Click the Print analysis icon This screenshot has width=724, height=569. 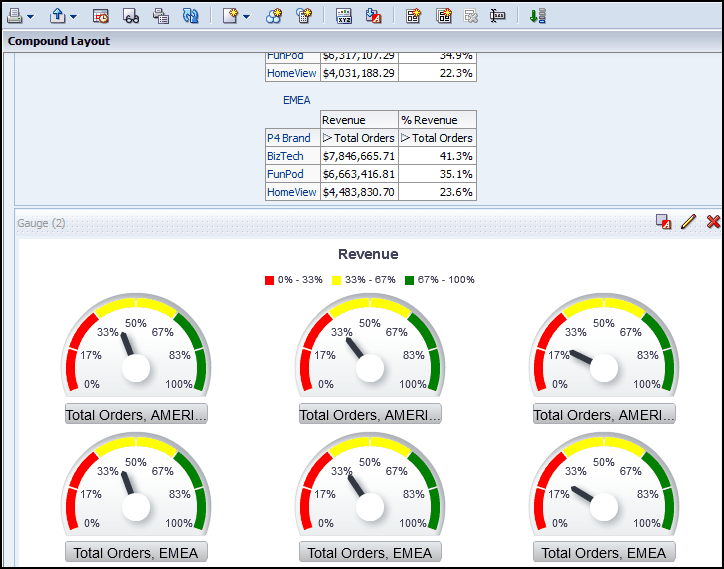click(x=15, y=16)
